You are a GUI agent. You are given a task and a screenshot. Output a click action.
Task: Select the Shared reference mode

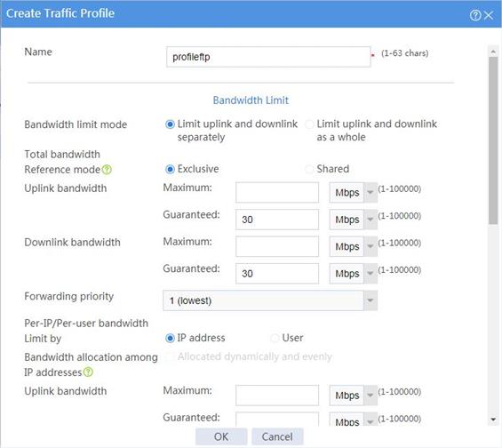click(x=309, y=169)
